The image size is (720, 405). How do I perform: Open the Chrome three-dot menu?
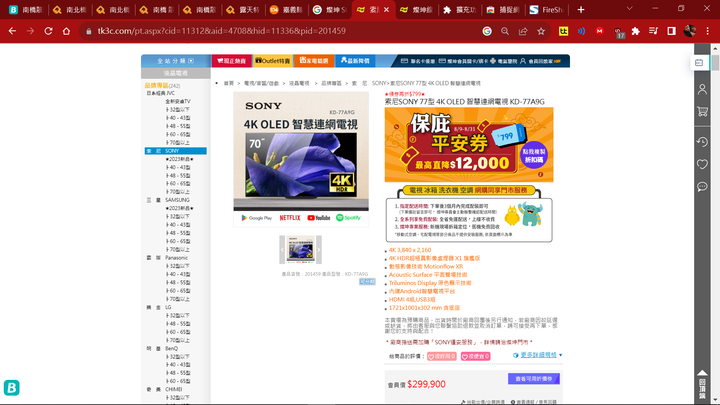(x=708, y=31)
